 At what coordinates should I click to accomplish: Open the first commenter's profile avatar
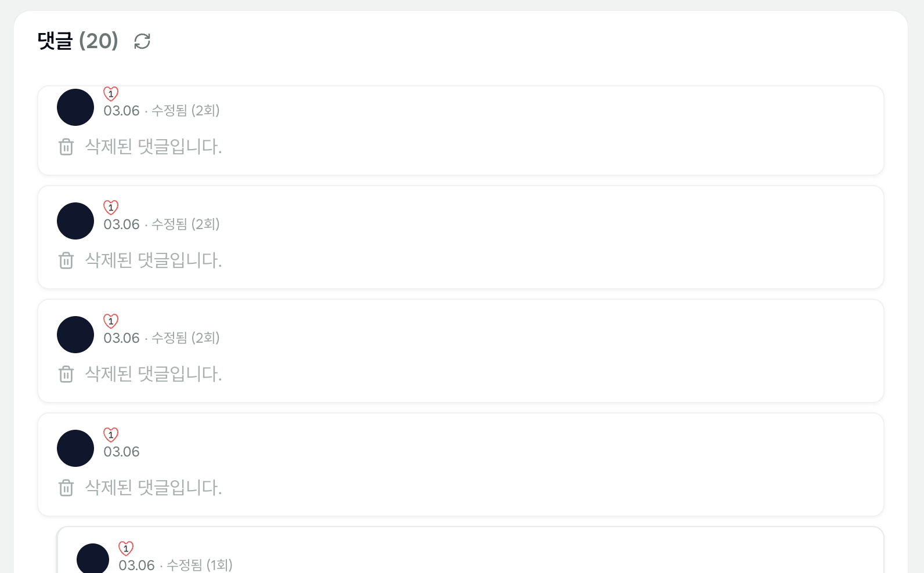75,107
